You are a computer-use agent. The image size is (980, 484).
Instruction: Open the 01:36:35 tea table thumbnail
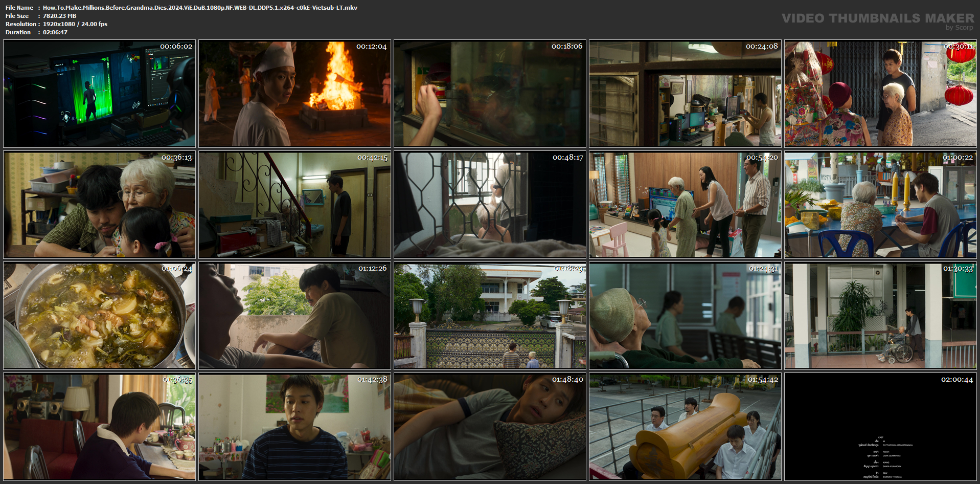[x=100, y=427]
